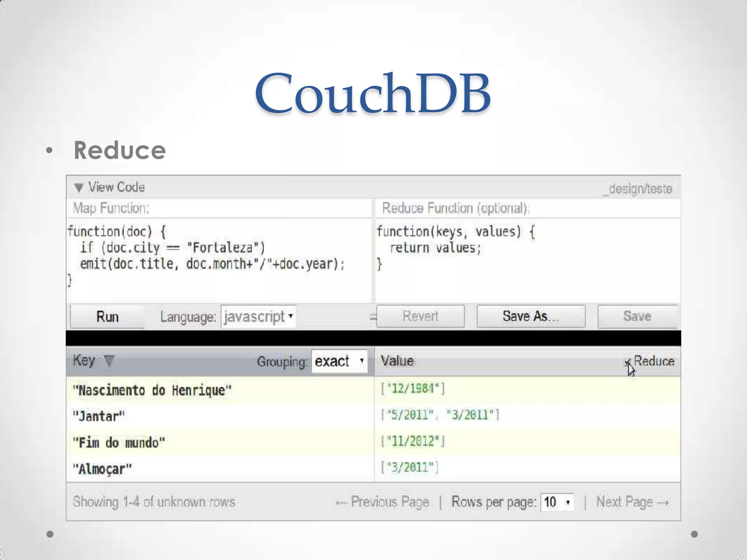The height and width of the screenshot is (560, 747).
Task: Open the Rows per page dropdown
Action: point(557,502)
